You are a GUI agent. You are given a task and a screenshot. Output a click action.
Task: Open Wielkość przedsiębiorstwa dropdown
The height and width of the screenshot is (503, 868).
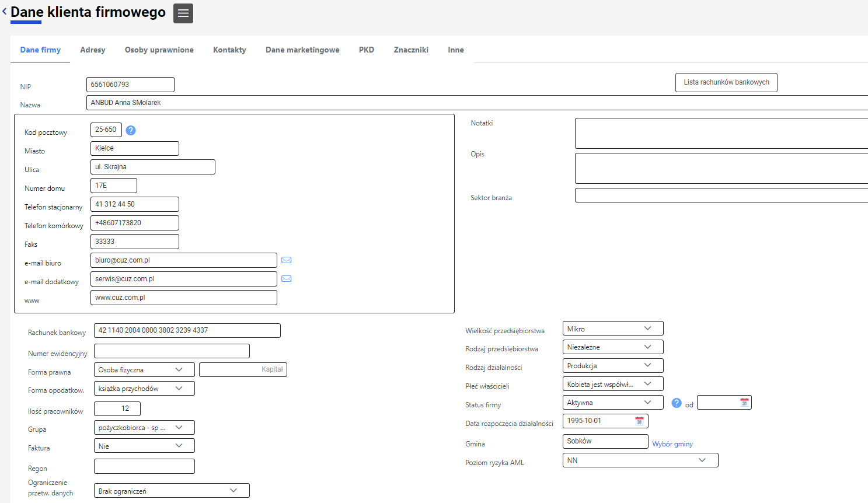(613, 329)
